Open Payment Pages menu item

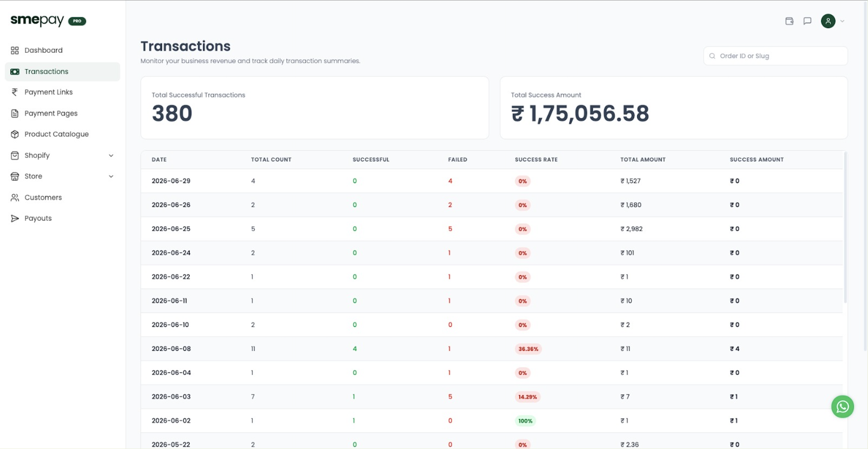[x=62, y=113]
